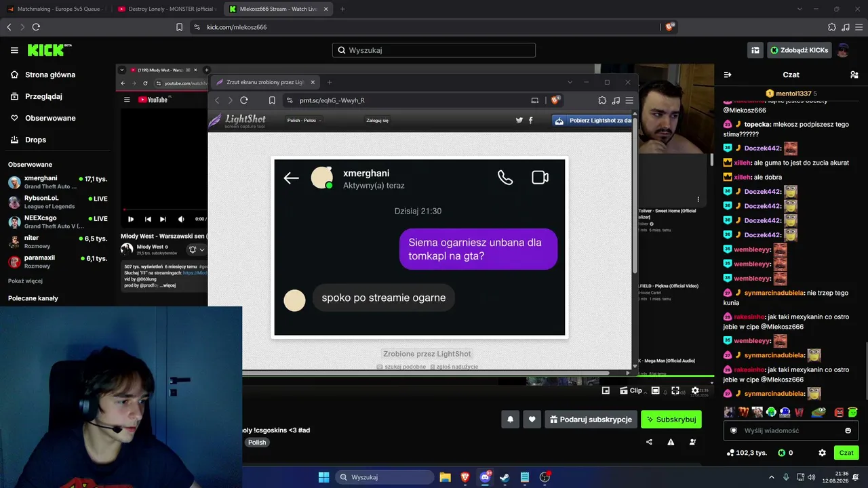This screenshot has width=868, height=488.
Task: Collapse the chat panel
Action: point(728,75)
